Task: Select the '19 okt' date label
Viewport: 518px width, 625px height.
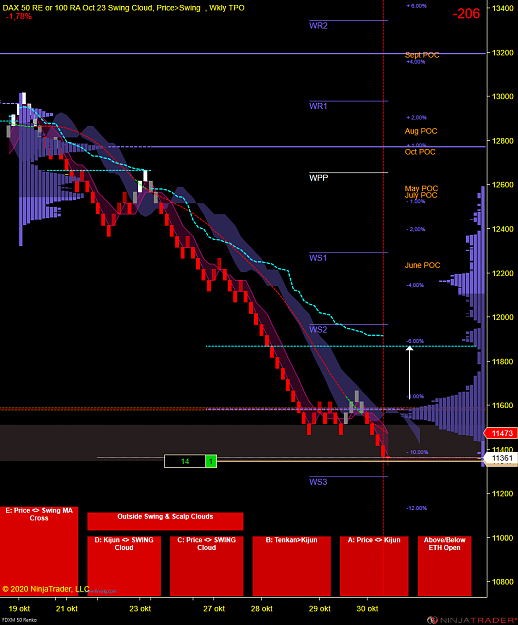Action: coord(19,609)
